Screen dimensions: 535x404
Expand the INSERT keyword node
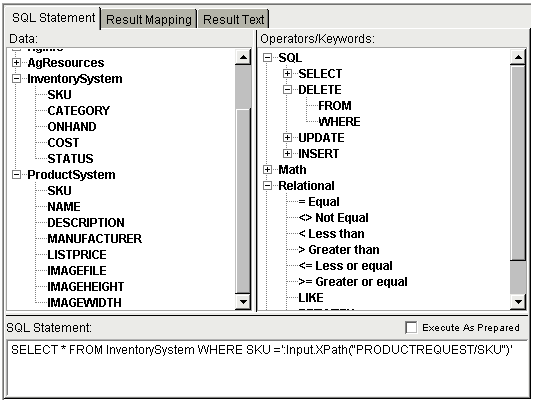[287, 154]
